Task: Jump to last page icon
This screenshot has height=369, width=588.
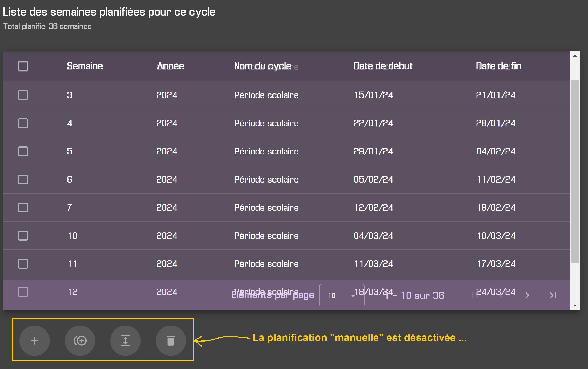Action: (553, 295)
